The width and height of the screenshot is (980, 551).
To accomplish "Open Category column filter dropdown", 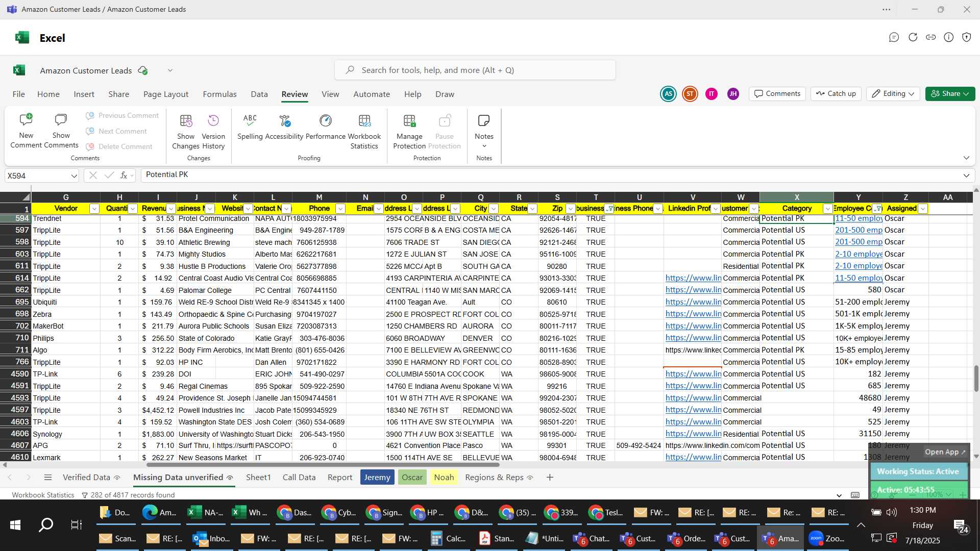I will click(x=828, y=209).
